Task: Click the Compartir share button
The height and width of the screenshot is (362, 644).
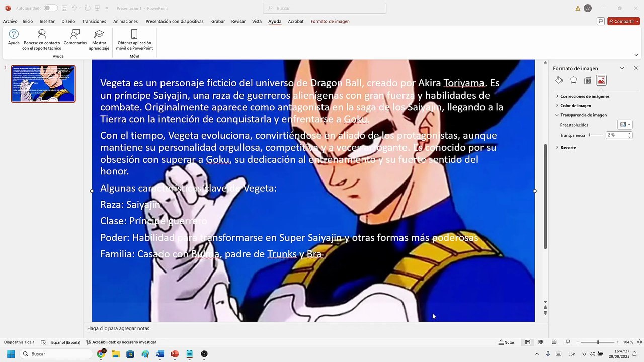Action: click(623, 21)
